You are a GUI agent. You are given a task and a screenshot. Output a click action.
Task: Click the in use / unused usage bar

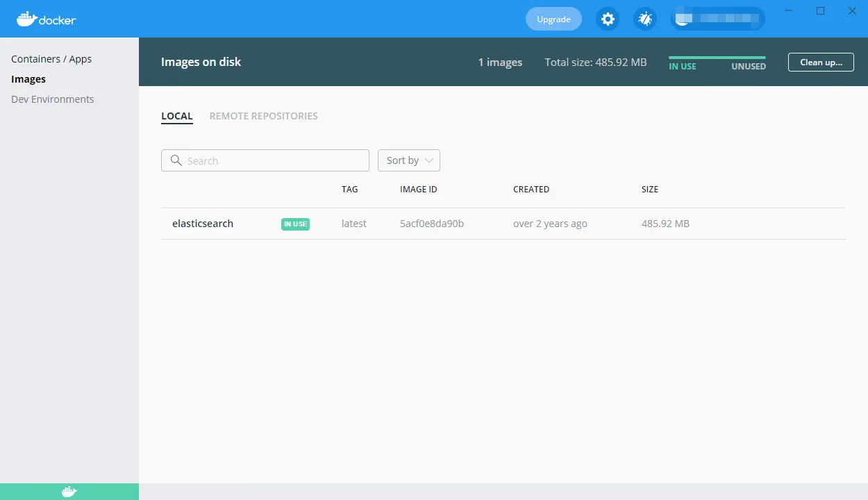[x=717, y=58]
